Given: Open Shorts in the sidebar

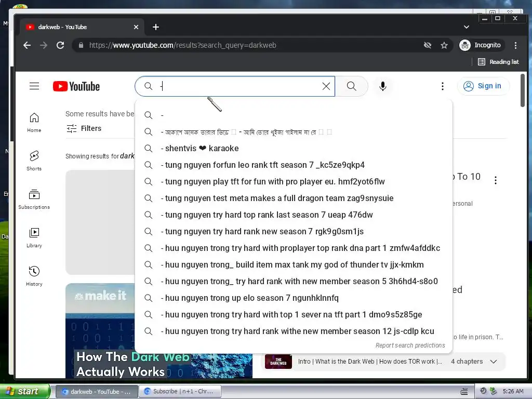Looking at the screenshot, I should click(34, 161).
